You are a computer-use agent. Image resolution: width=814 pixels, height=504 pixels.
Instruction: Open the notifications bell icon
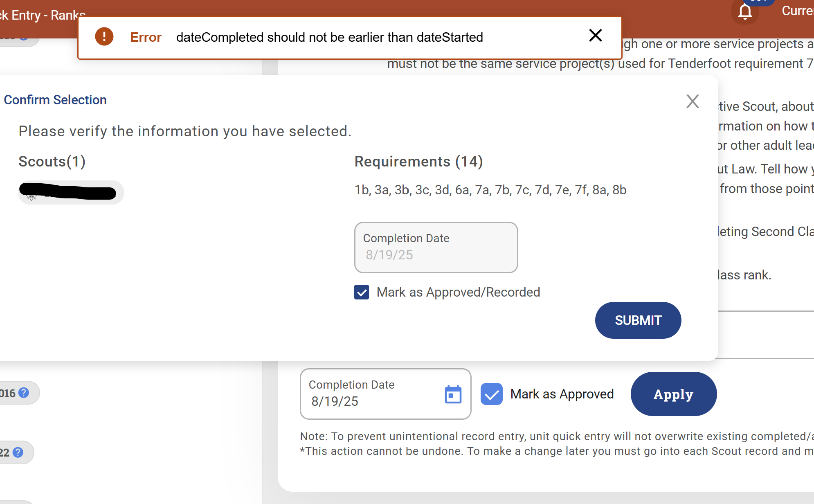click(745, 12)
